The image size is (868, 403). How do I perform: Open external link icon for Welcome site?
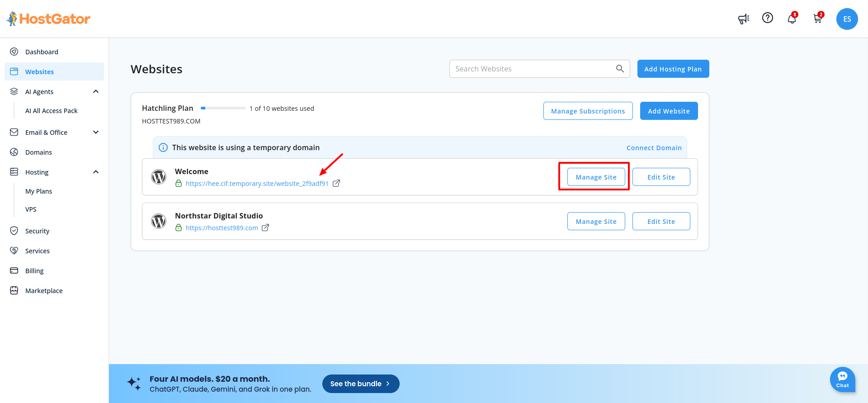(336, 183)
